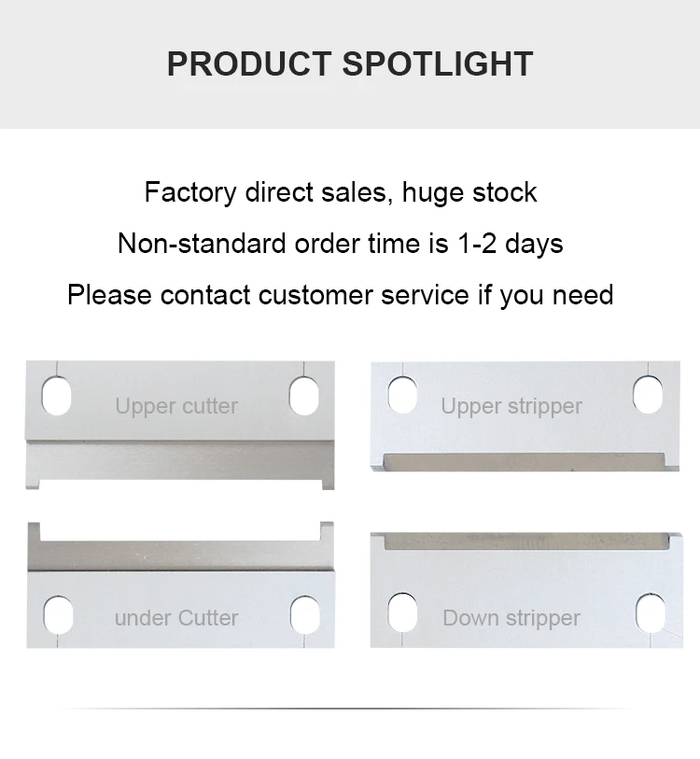Click the beveled cutting edge of Upper cutter
The image size is (700, 759).
click(x=180, y=460)
